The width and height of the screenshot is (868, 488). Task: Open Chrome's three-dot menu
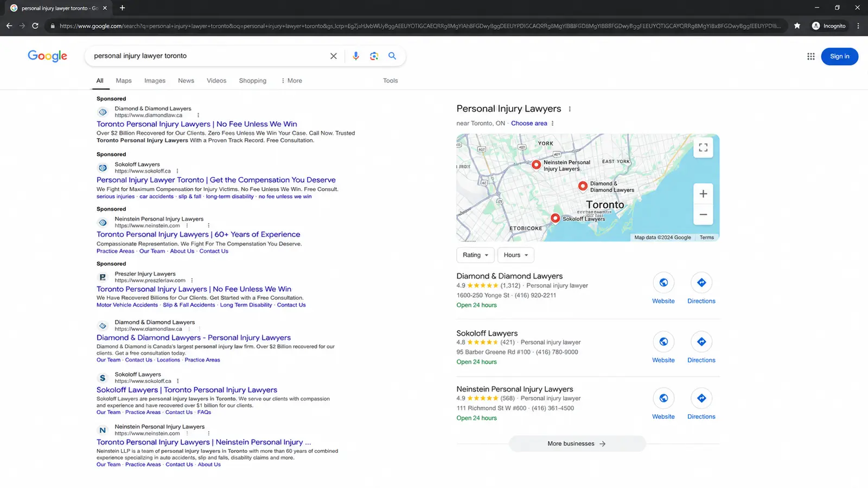[858, 25]
